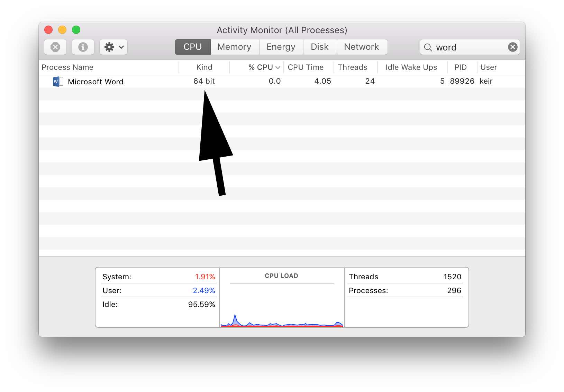Click the Microsoft Word app icon

coord(58,82)
